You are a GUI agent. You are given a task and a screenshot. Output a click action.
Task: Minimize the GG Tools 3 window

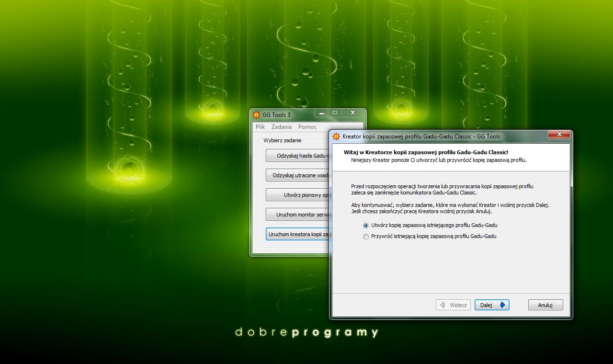point(321,113)
